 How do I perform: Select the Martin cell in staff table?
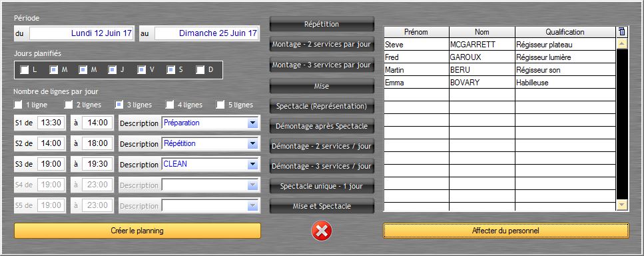point(416,70)
